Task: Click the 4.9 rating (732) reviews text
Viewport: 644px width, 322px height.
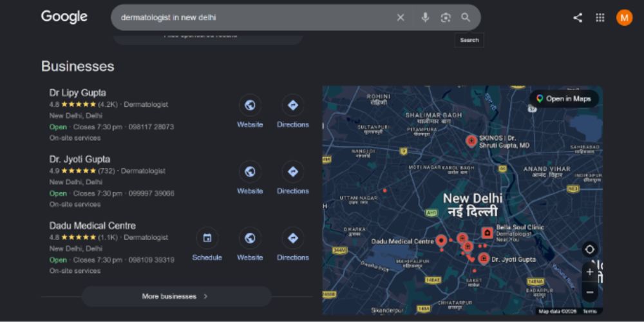Action: (x=83, y=171)
